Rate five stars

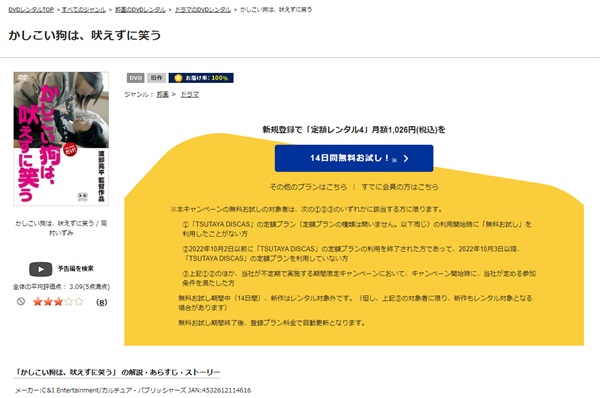click(79, 302)
